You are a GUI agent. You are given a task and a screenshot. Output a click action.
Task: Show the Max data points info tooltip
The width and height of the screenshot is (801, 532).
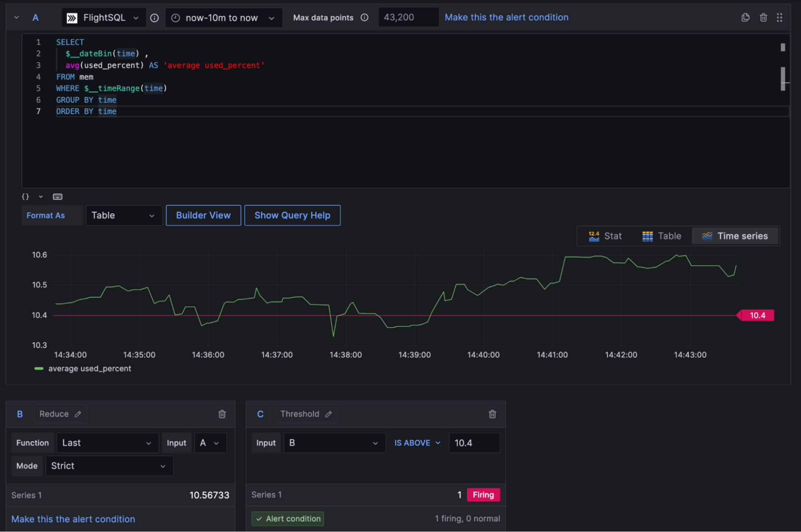coord(365,18)
